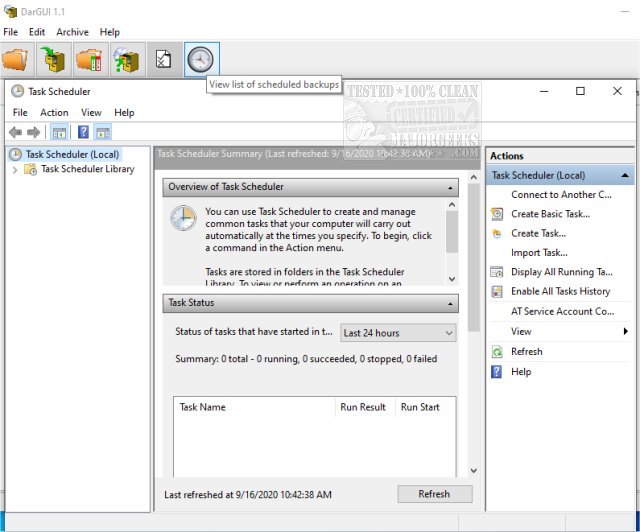Click the create archive icon with green arrow
This screenshot has height=532, width=640.
tap(54, 60)
